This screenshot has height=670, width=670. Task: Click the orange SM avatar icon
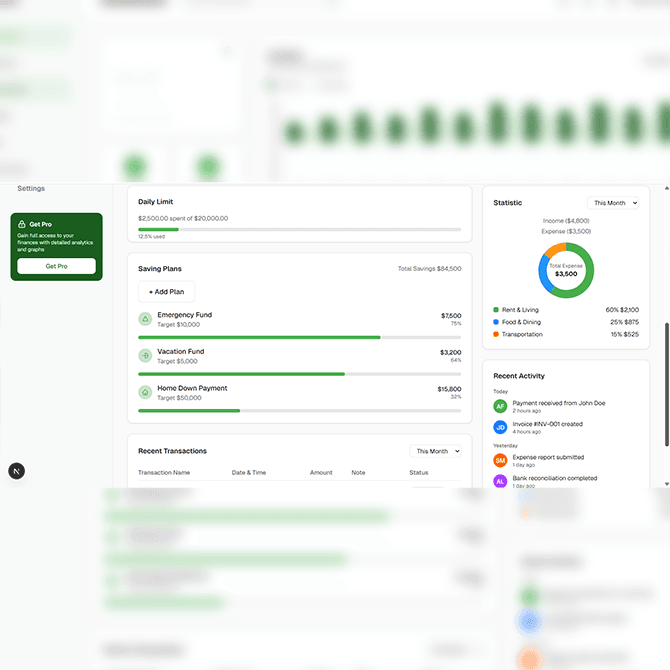[500, 460]
